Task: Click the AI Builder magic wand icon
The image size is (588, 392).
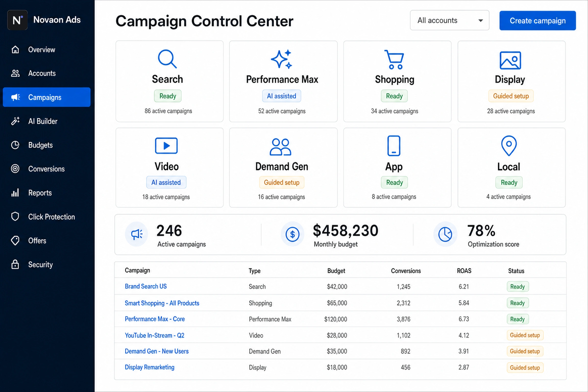Action: 15,121
